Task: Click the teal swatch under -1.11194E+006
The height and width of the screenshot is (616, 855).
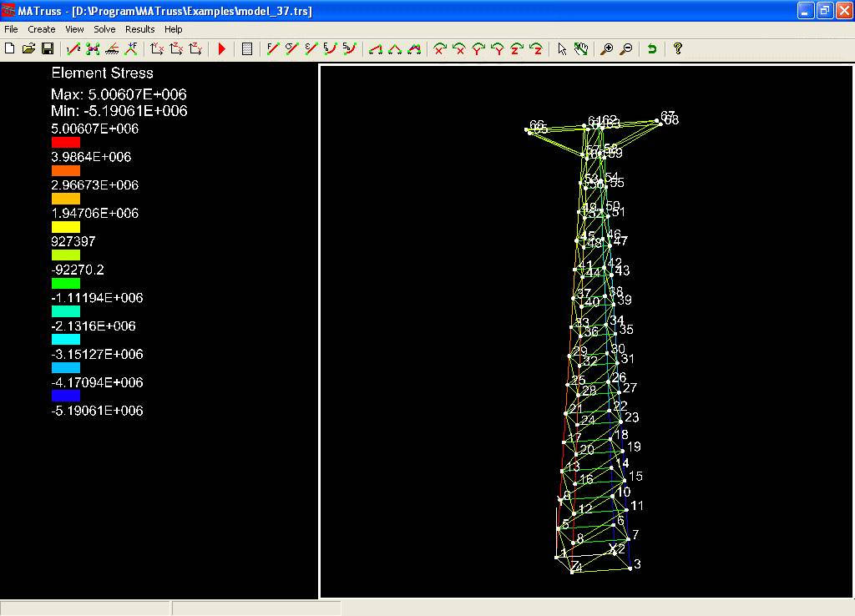Action: [65, 311]
